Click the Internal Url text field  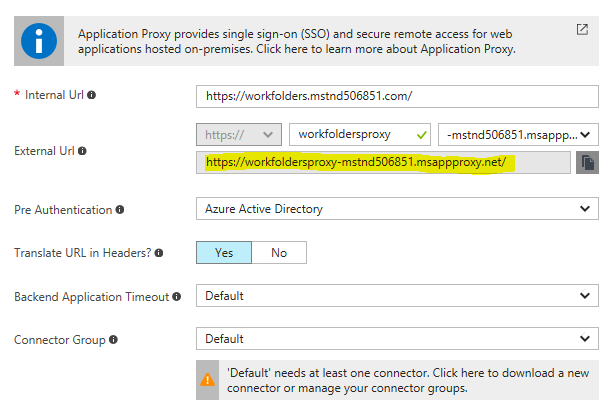(x=397, y=97)
